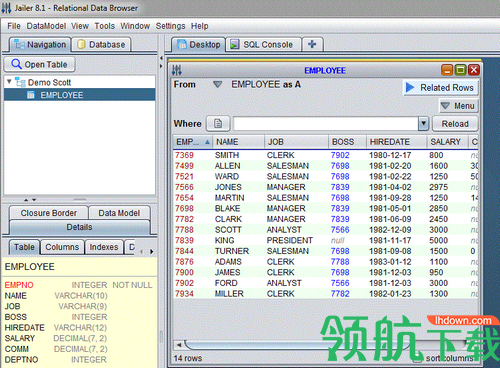Screen dimensions: 500x368
Task: Show more details tabs with right arrow
Action: (152, 251)
